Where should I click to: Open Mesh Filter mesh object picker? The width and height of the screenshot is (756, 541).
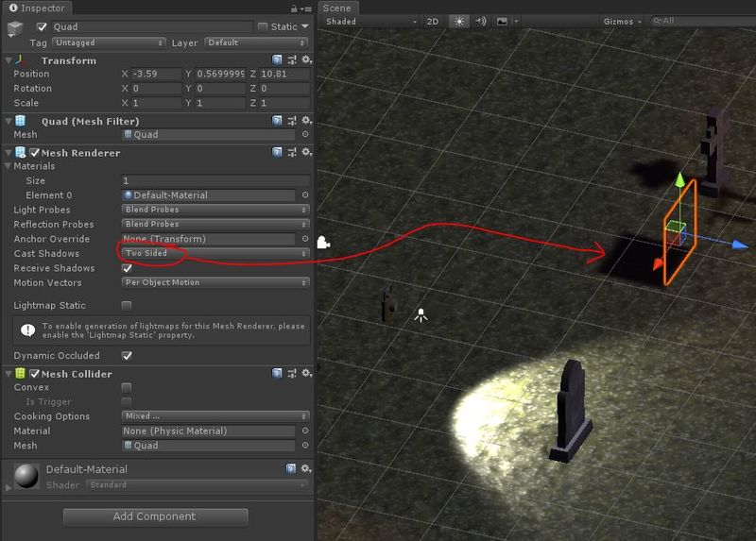[x=305, y=134]
